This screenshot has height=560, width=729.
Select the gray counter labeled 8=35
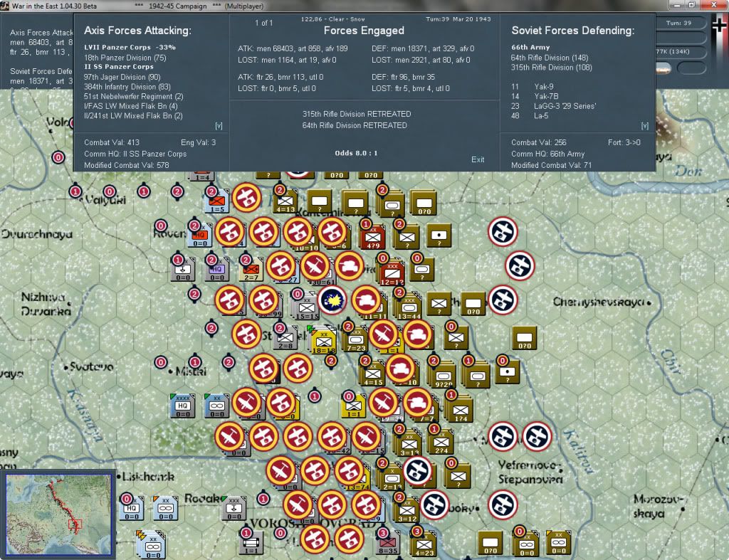388,542
